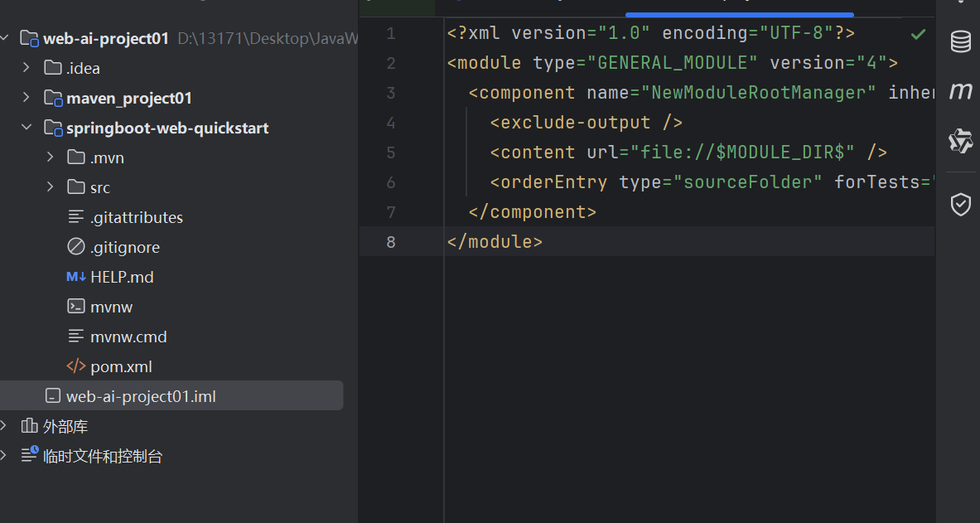Open HELP.md in the project tree
This screenshot has height=523, width=980.
click(x=122, y=277)
